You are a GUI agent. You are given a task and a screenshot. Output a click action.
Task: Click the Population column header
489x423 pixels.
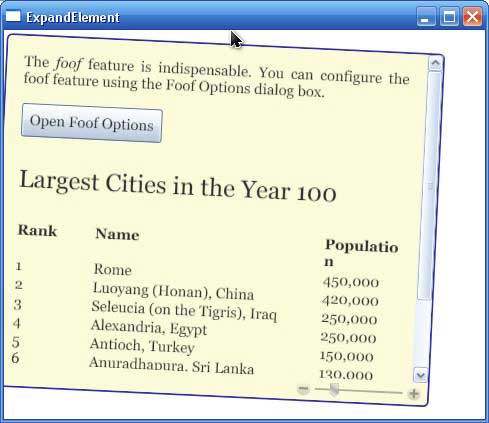click(x=361, y=253)
